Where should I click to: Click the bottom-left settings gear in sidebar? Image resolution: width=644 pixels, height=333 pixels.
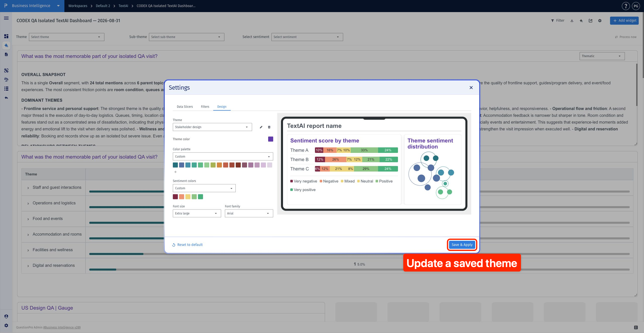[6, 325]
